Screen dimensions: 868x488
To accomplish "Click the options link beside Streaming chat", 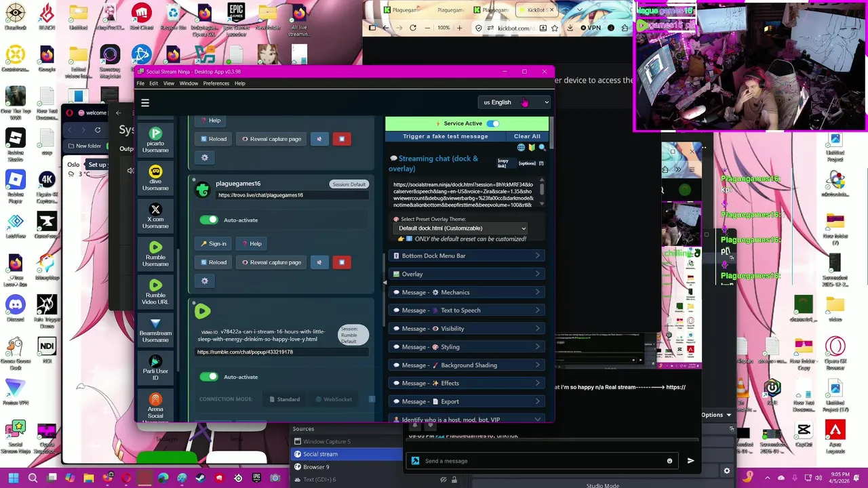I will click(x=527, y=163).
